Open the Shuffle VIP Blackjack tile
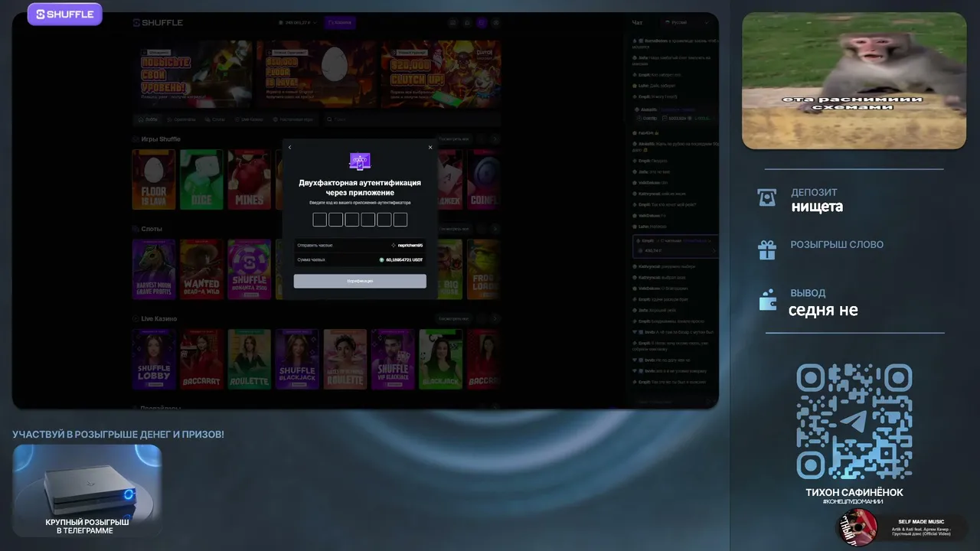This screenshot has height=551, width=980. (393, 359)
